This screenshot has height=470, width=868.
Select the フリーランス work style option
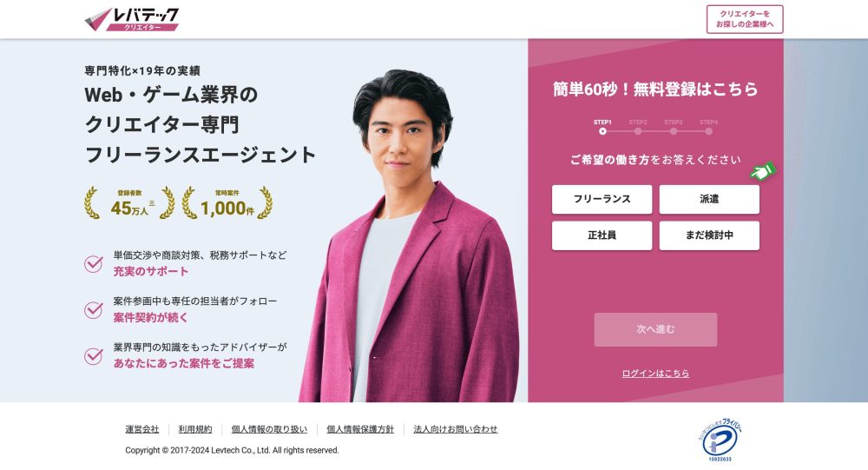pyautogui.click(x=602, y=199)
